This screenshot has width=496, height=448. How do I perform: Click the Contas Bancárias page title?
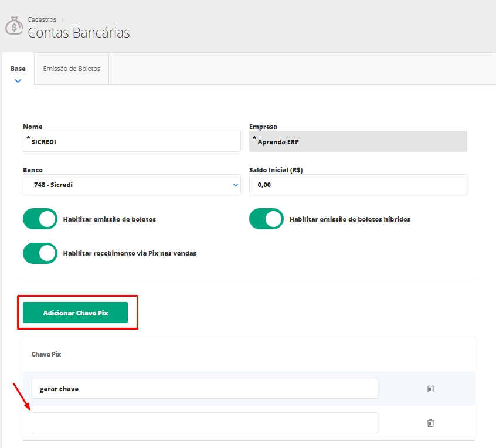point(79,33)
